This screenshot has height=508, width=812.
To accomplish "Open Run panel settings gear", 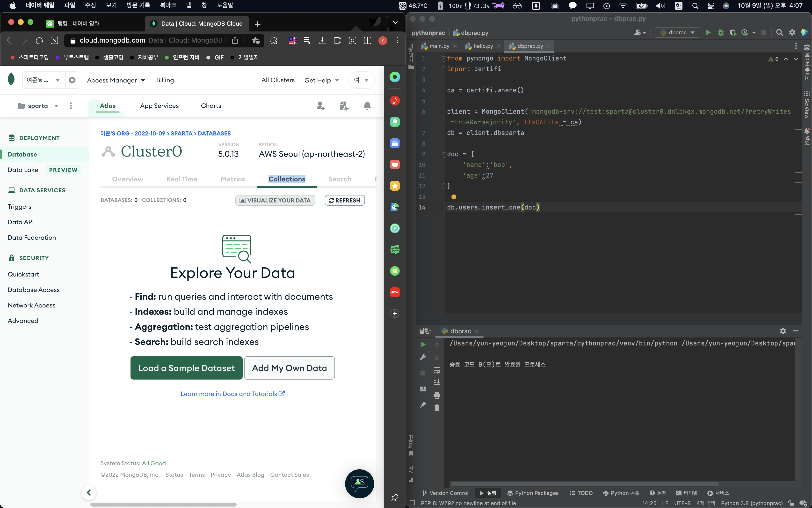I will [783, 331].
